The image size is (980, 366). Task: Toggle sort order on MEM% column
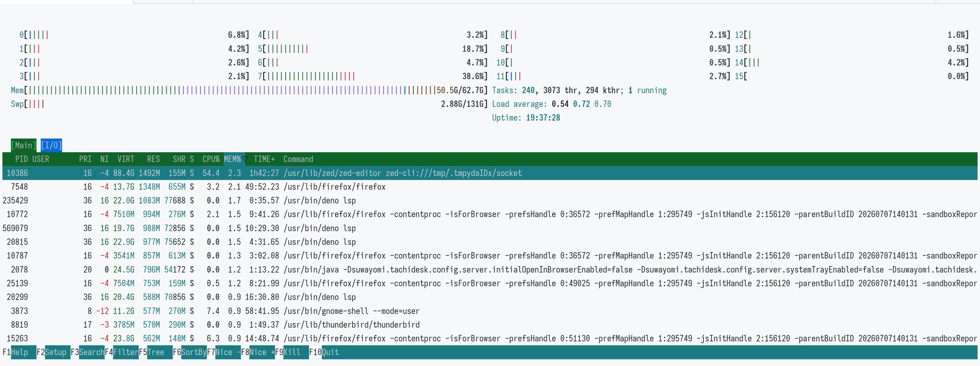click(234, 159)
